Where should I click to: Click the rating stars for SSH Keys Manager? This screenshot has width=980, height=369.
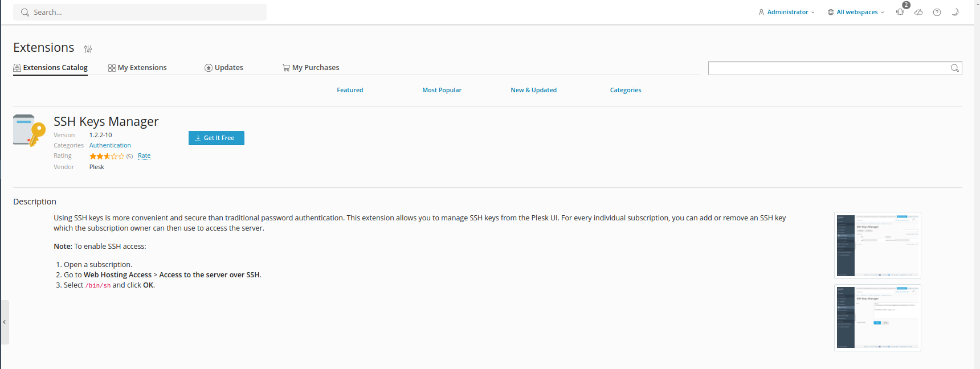click(x=107, y=156)
